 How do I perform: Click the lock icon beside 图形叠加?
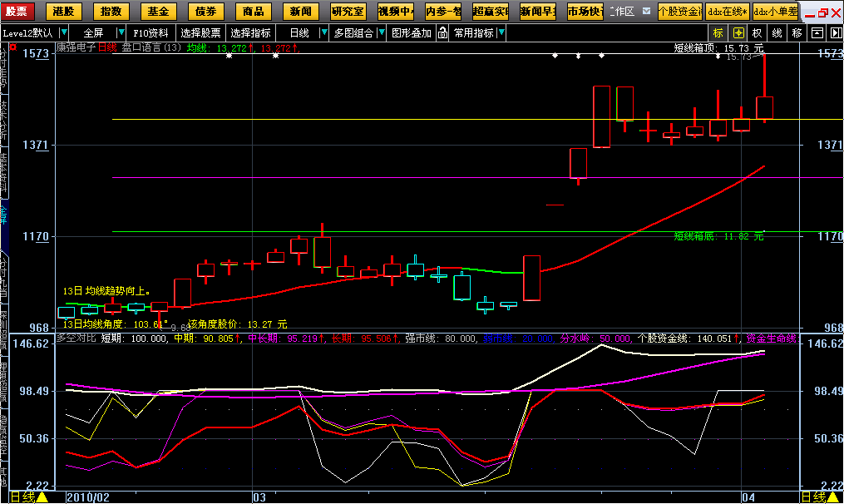pyautogui.click(x=442, y=33)
